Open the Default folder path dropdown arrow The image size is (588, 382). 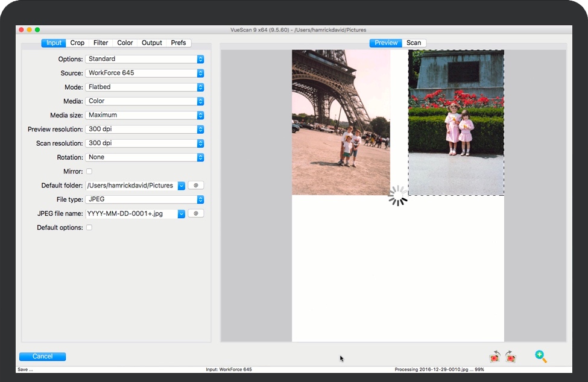(x=181, y=186)
